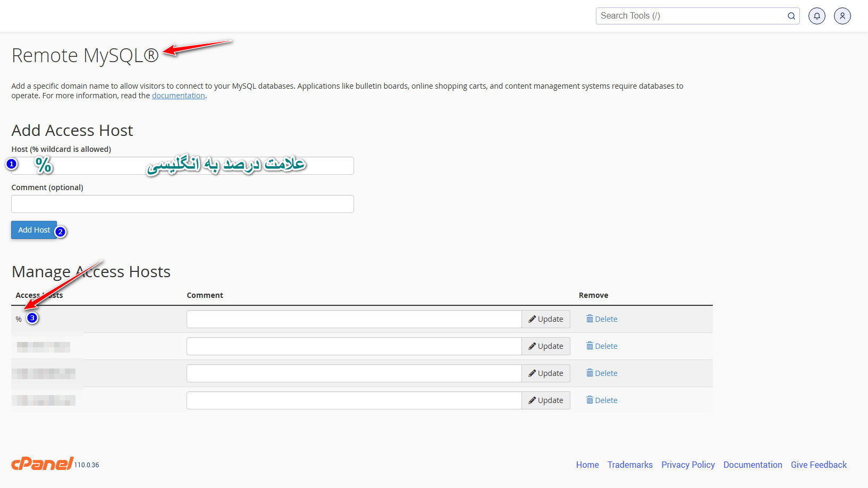868x488 pixels.
Task: Click the Home link in the footer
Action: click(587, 465)
